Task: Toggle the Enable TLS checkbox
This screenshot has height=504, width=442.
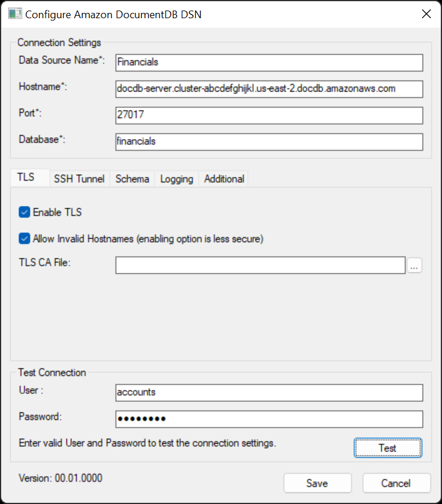Action: tap(25, 212)
